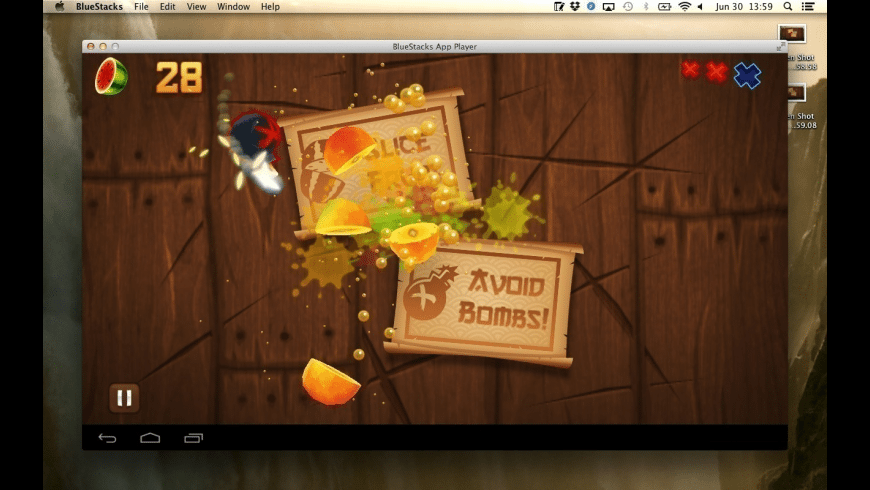Click the second red X strike
The width and height of the screenshot is (870, 490).
click(x=716, y=72)
